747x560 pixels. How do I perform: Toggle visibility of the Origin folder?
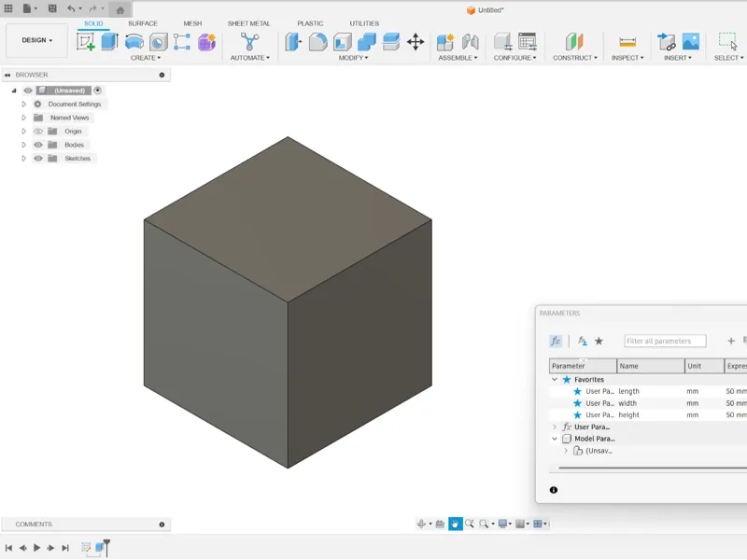[x=38, y=132]
